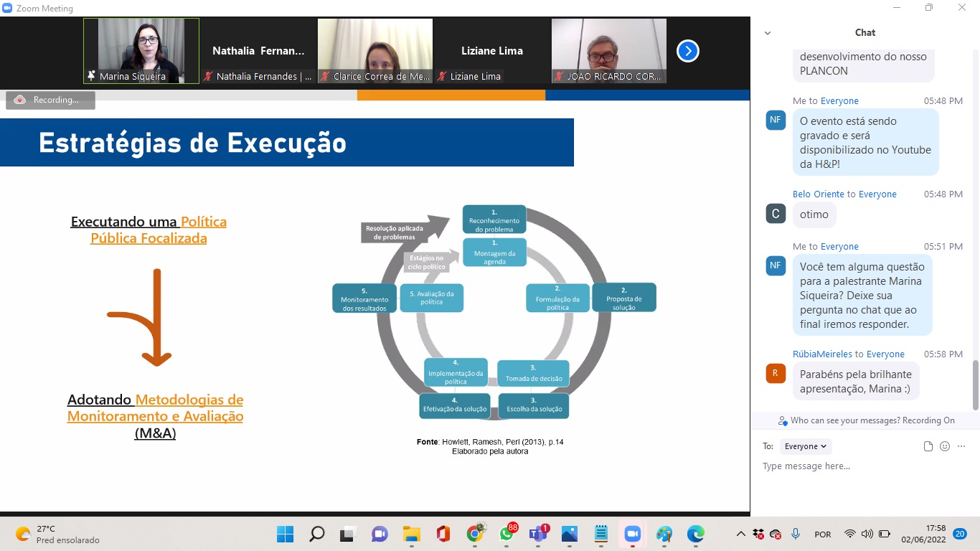Expand the Everyone recipient dropdown
The height and width of the screenshot is (551, 980).
pos(806,446)
